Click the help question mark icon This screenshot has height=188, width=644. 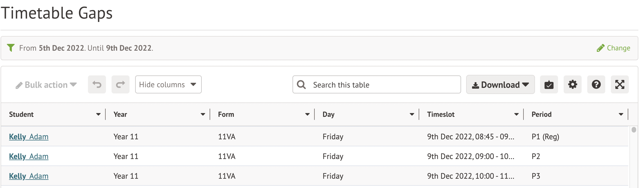tap(596, 84)
